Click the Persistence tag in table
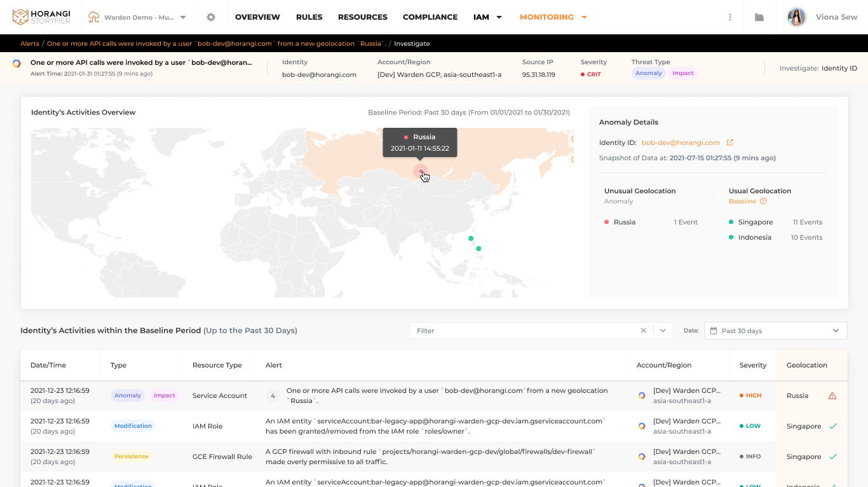 point(132,456)
